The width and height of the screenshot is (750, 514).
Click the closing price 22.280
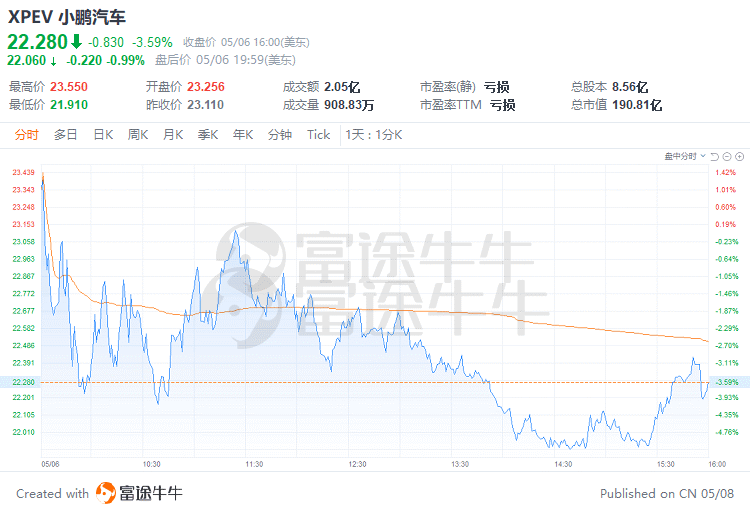coord(37,42)
